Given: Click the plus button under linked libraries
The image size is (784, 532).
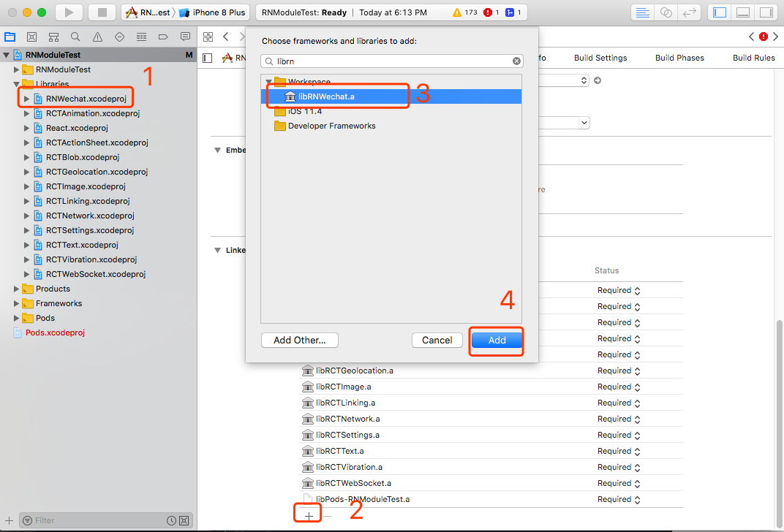Looking at the screenshot, I should 309,516.
